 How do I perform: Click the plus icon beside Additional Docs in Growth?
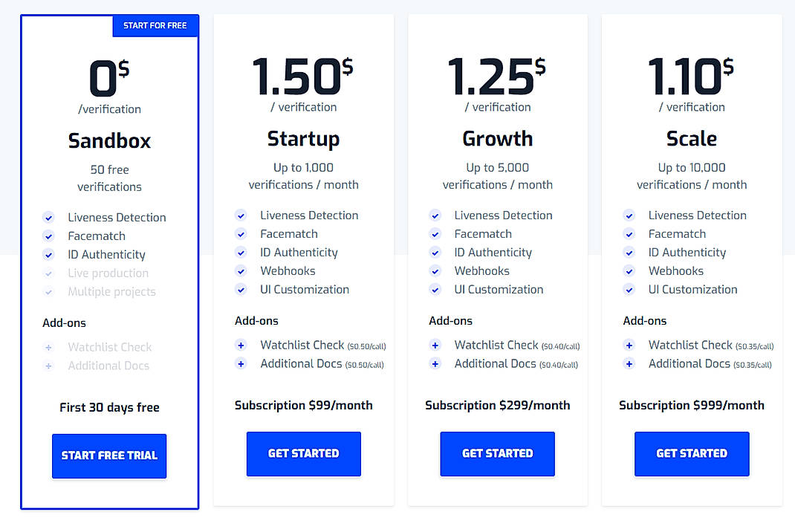[x=435, y=363]
